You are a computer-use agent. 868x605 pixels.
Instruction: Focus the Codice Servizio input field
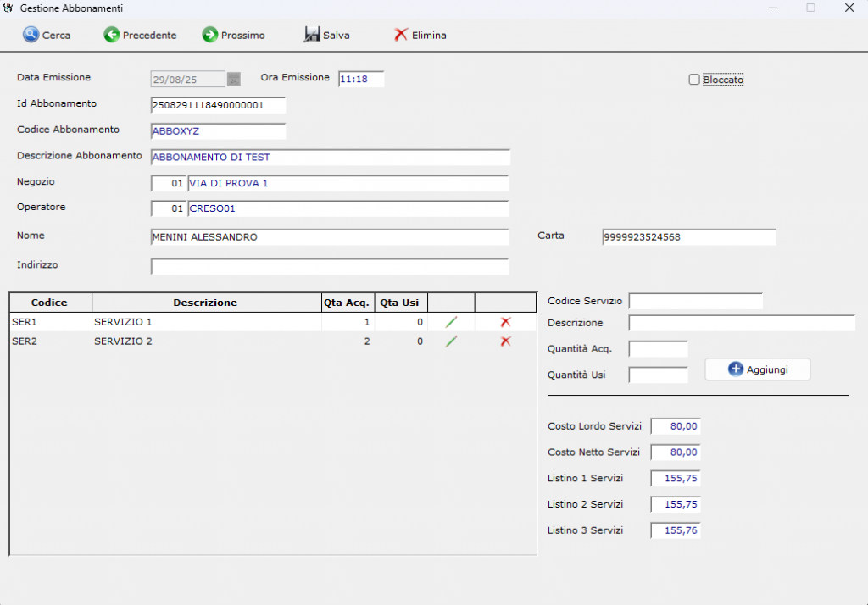(695, 301)
